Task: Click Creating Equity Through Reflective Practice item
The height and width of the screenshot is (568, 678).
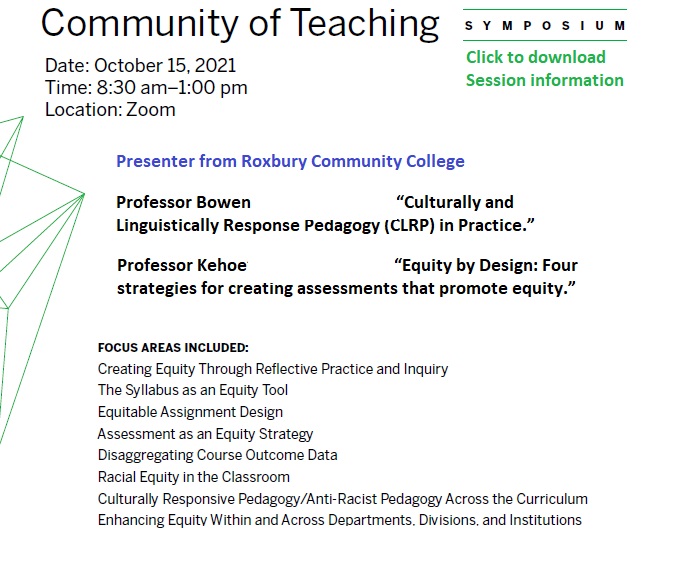Action: coord(273,369)
